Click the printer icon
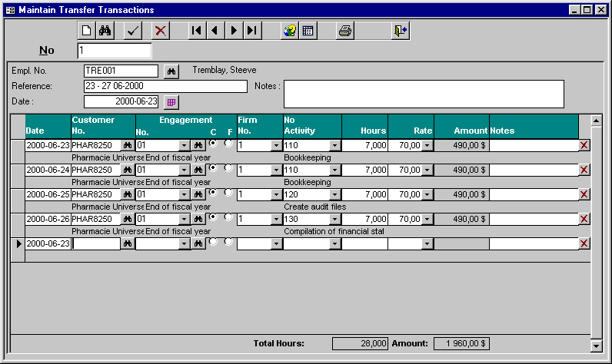This screenshot has width=612, height=364. [345, 31]
